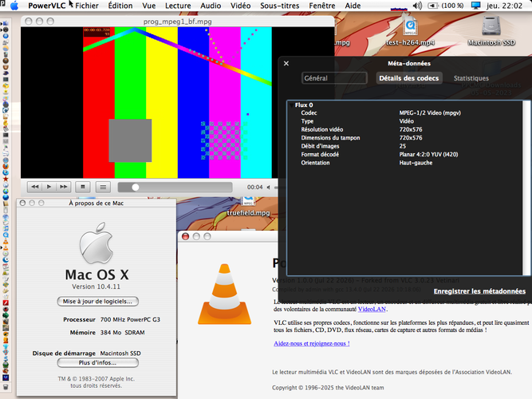Image resolution: width=532 pixels, height=399 pixels.
Task: Click the prog_mpeg1_bf.mpg window title
Action: tap(177, 22)
